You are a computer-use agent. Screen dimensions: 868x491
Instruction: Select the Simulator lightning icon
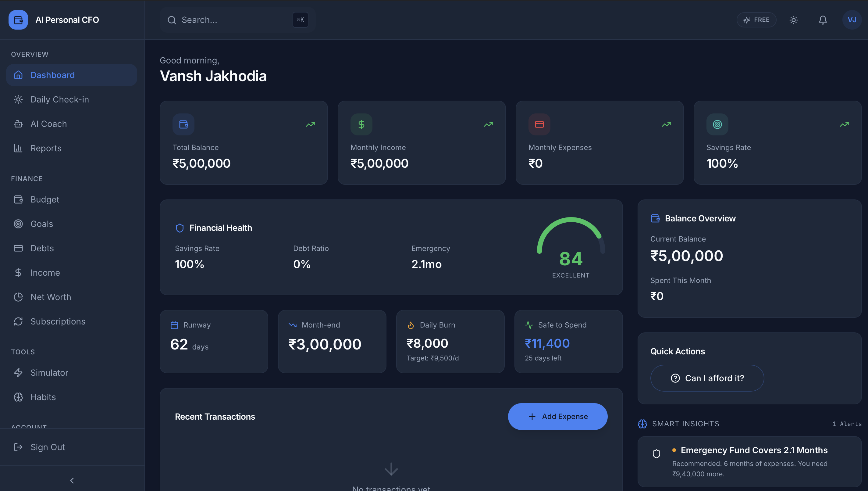point(18,373)
